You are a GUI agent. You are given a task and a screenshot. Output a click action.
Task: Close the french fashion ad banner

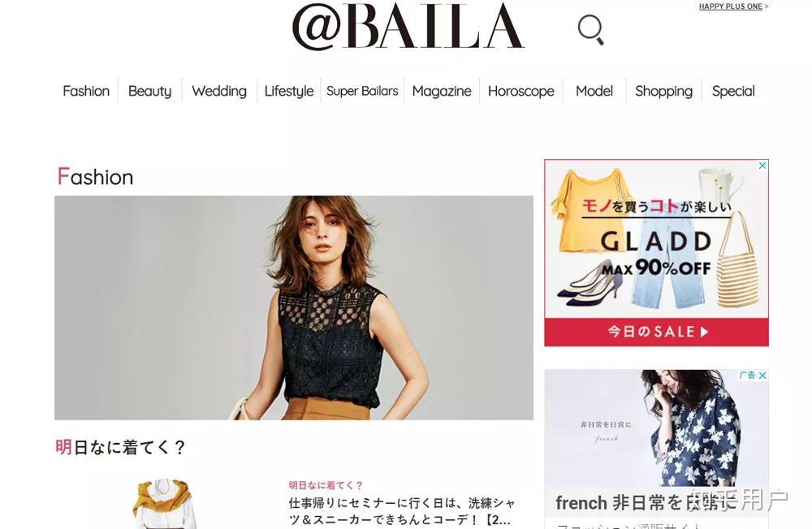(762, 376)
